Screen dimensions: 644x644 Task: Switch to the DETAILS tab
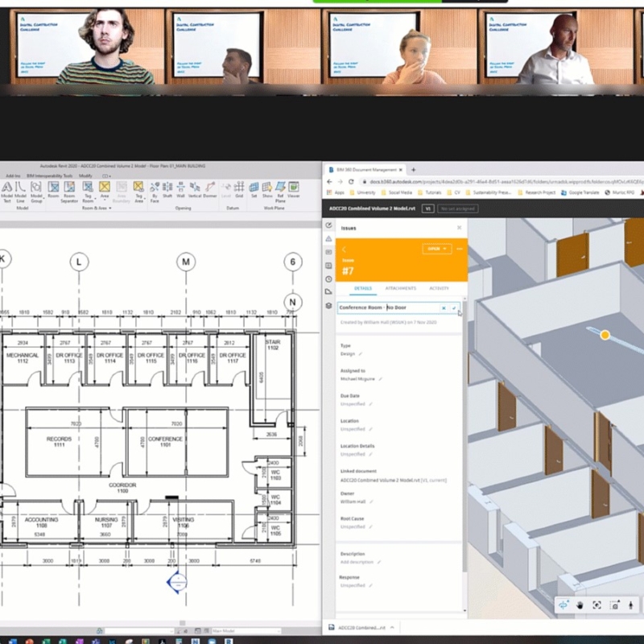(363, 288)
